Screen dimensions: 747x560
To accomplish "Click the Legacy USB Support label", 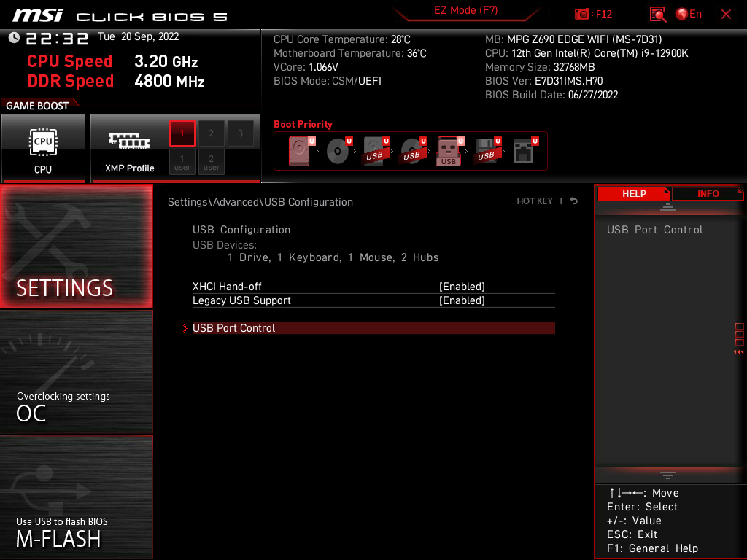I will (x=241, y=300).
